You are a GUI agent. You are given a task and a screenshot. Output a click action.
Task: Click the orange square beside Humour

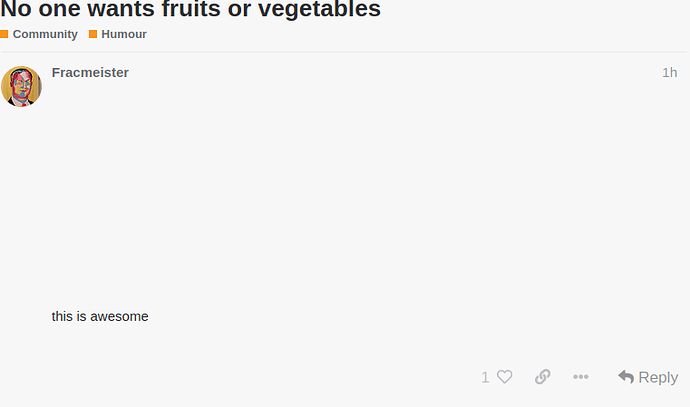point(93,34)
